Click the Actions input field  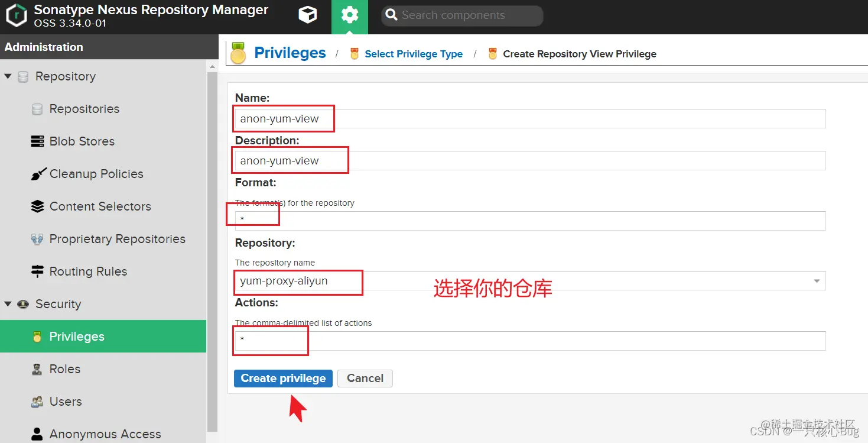[x=530, y=341]
